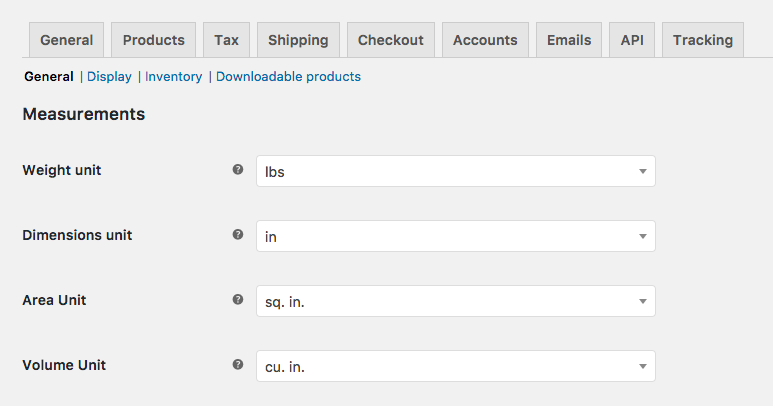Switch to the General settings tab
773x406 pixels.
click(67, 40)
